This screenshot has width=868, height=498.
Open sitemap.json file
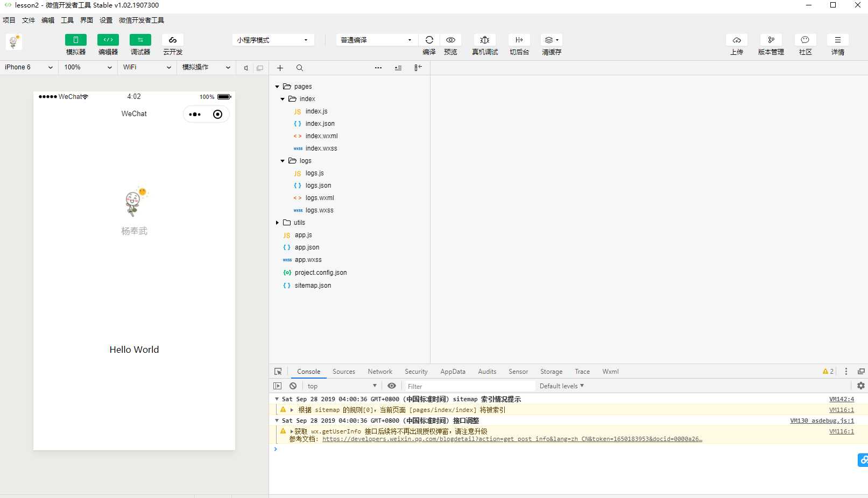point(313,286)
